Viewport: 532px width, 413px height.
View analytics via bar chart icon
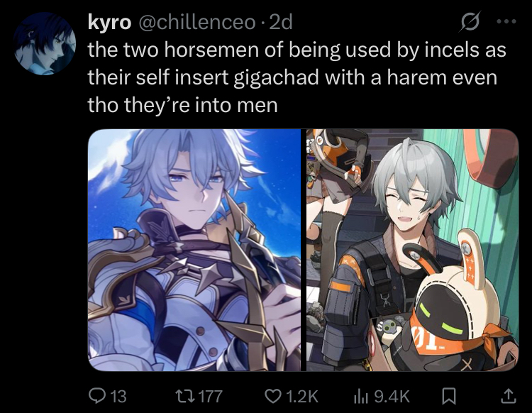(361, 396)
